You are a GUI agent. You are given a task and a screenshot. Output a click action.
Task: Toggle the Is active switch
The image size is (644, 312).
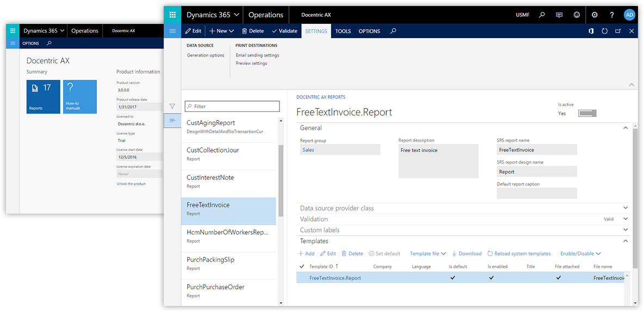pos(587,113)
